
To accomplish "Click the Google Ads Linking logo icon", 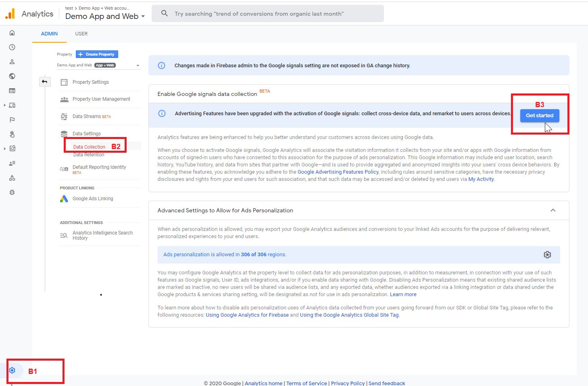I will click(x=64, y=199).
